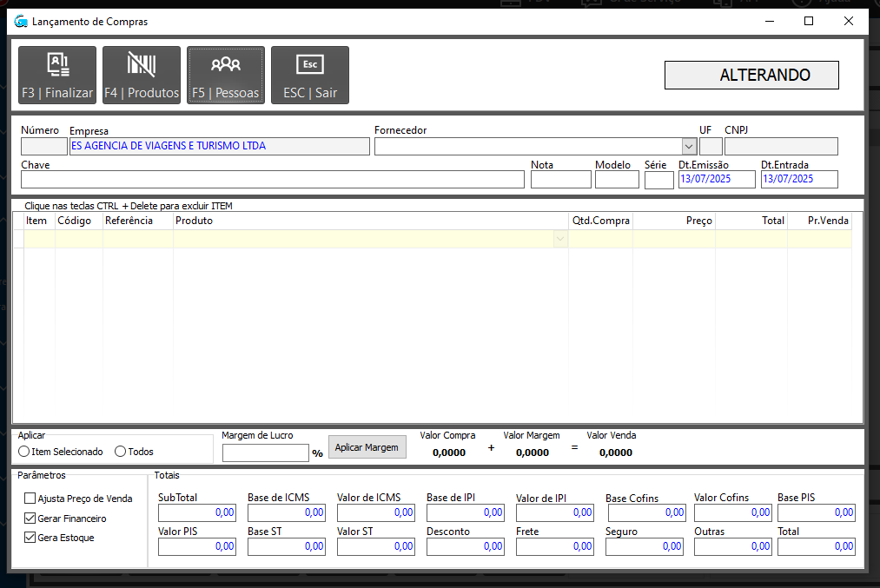Uncheck the Gerar Financeiro checkbox
The image size is (880, 588).
click(30, 519)
